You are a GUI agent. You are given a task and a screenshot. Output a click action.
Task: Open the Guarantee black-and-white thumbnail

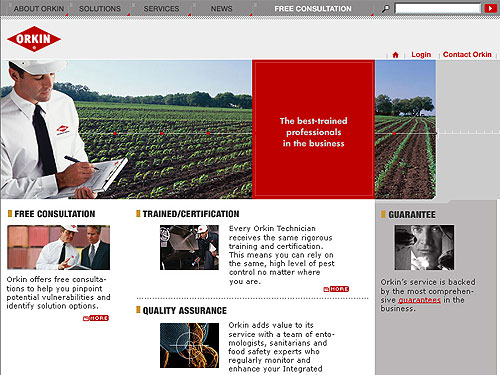424,247
